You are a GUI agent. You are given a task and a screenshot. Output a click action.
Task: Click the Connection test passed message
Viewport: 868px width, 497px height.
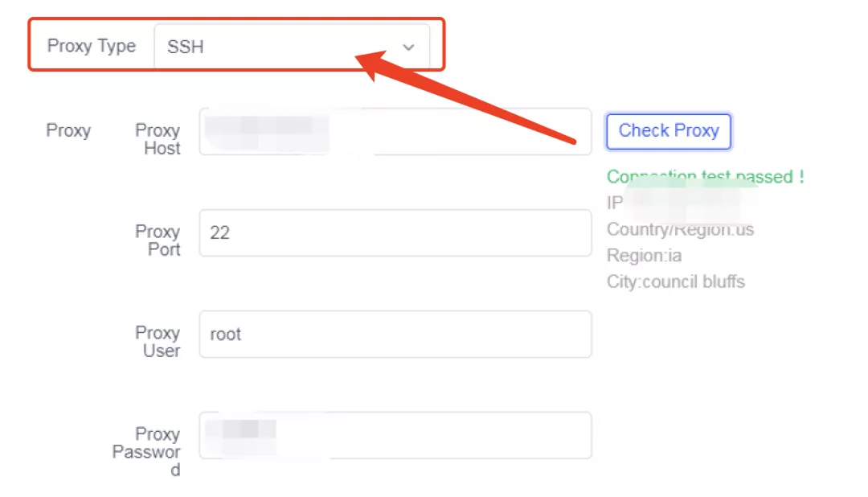pos(706,177)
